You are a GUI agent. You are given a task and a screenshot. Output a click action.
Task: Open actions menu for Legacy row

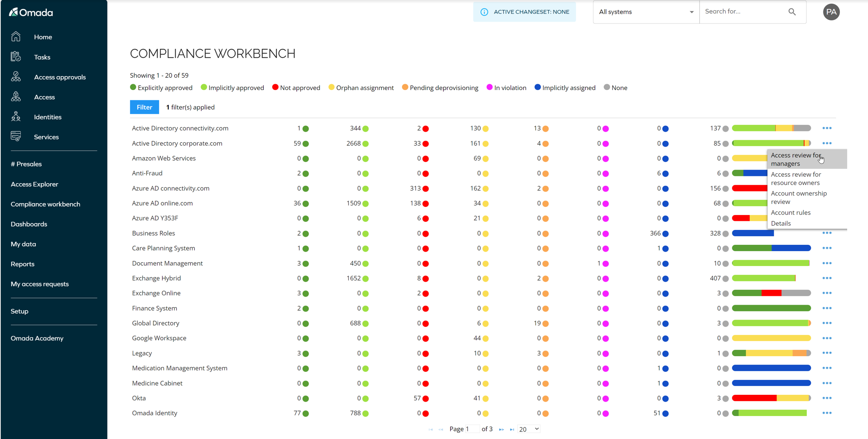pos(827,353)
